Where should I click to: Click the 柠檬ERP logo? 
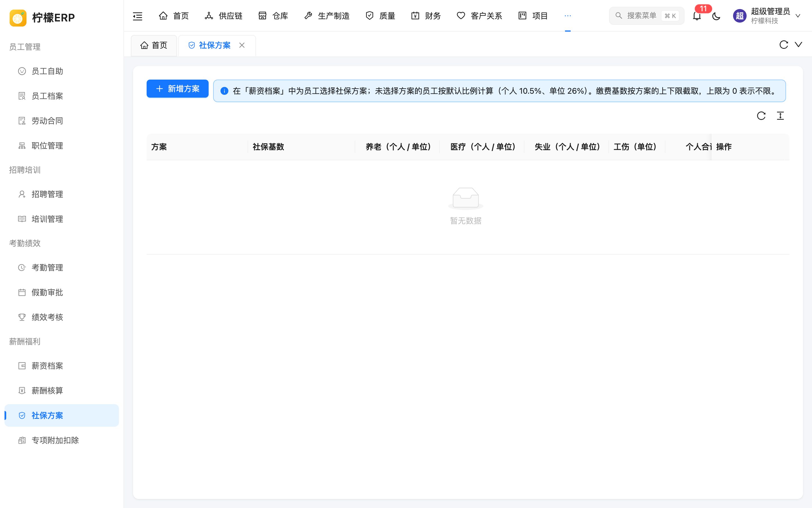[x=42, y=17]
